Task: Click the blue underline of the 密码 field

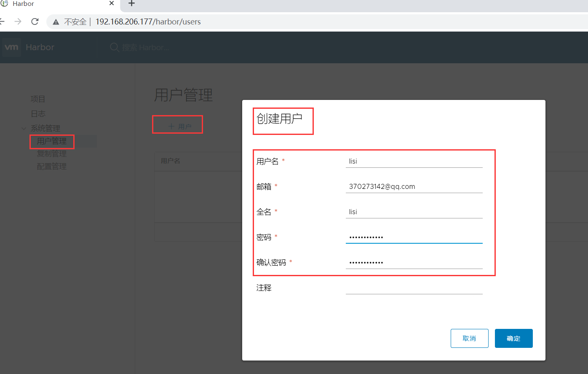Action: coord(414,243)
